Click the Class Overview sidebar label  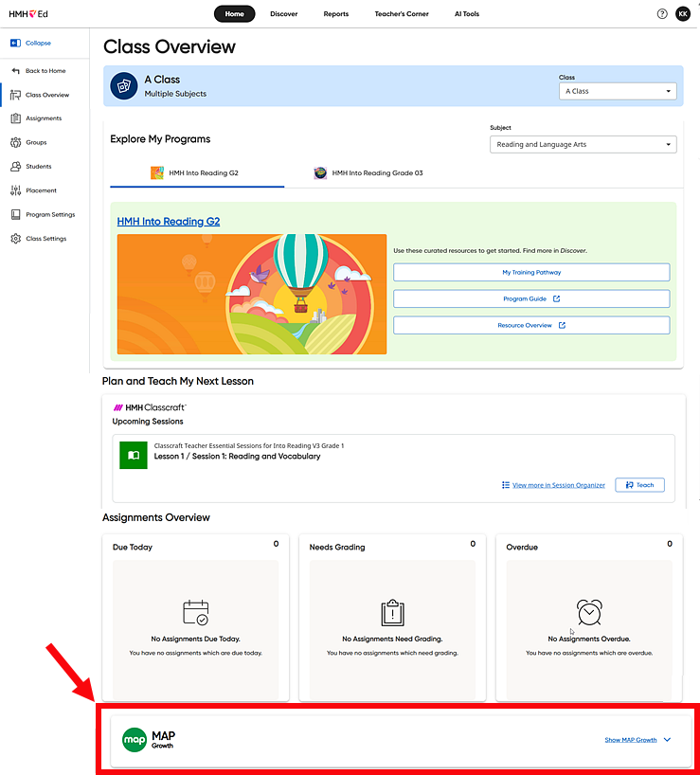[x=47, y=95]
